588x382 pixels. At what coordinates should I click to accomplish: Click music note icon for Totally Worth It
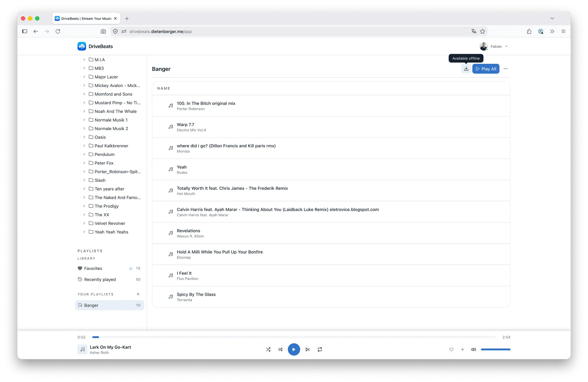click(x=171, y=191)
